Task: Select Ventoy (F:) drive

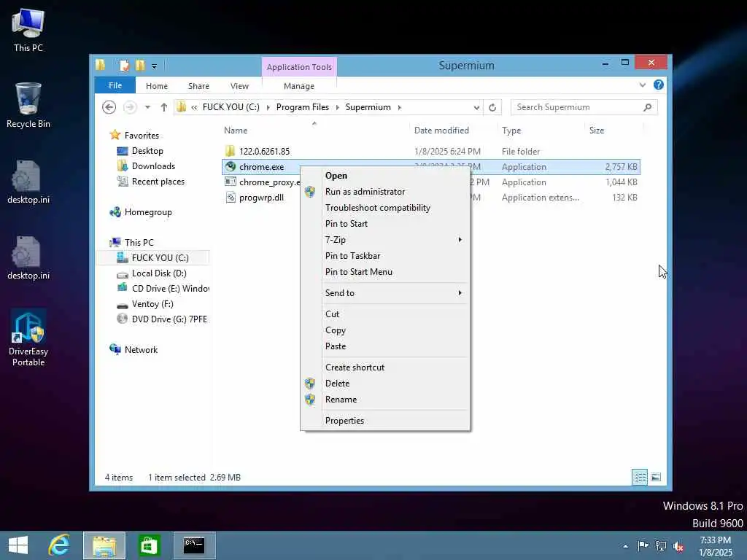Action: pyautogui.click(x=152, y=304)
